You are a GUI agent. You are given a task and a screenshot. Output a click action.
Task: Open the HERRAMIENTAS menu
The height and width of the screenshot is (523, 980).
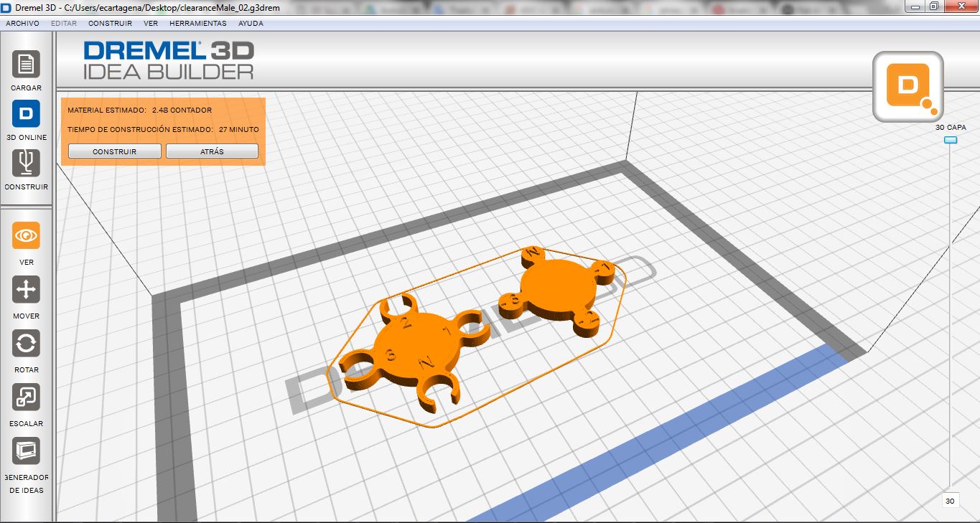pos(198,23)
